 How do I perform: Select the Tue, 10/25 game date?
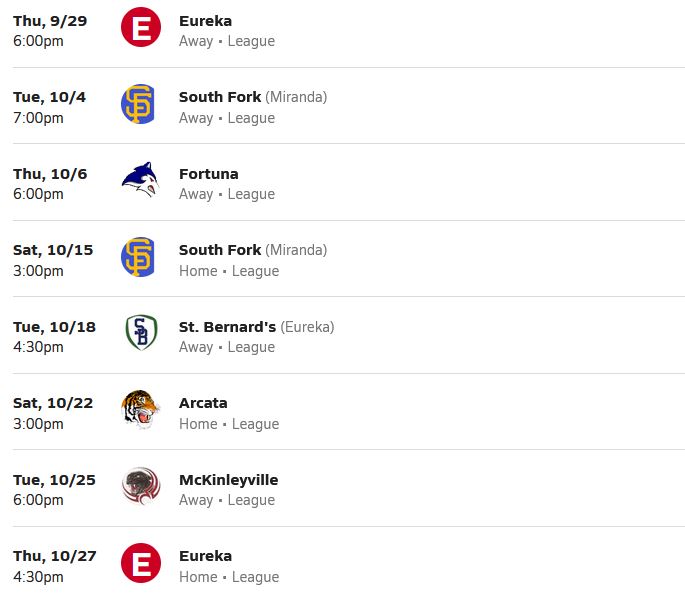[55, 480]
